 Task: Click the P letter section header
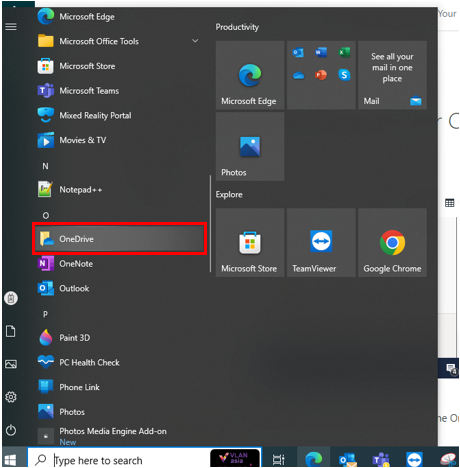point(45,314)
